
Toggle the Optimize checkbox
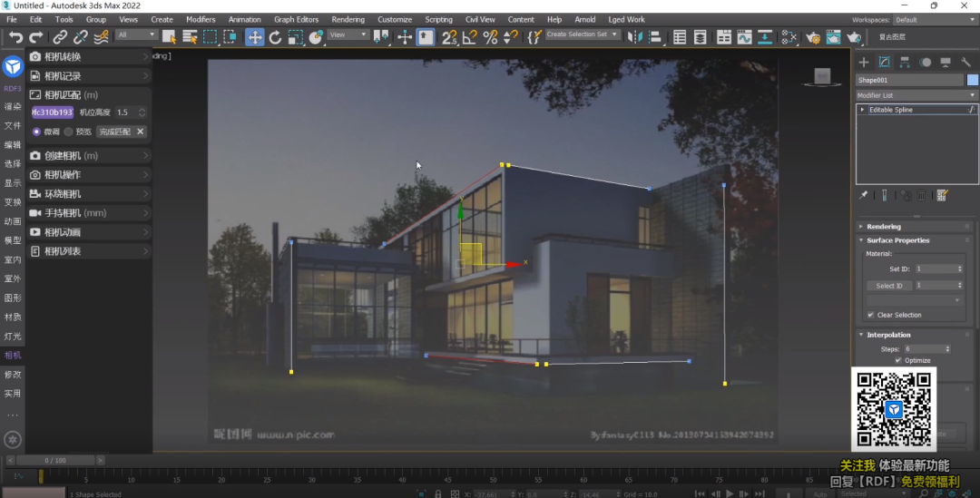pyautogui.click(x=898, y=360)
